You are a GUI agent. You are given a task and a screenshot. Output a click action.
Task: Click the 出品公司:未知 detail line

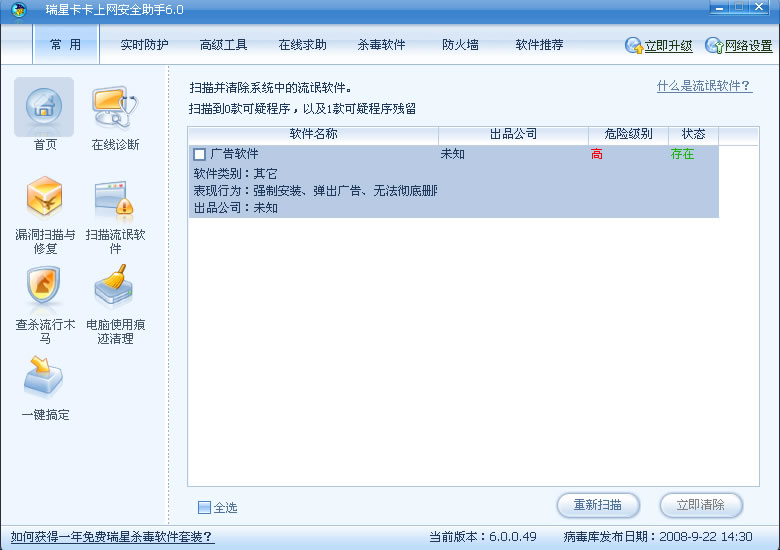pos(235,208)
